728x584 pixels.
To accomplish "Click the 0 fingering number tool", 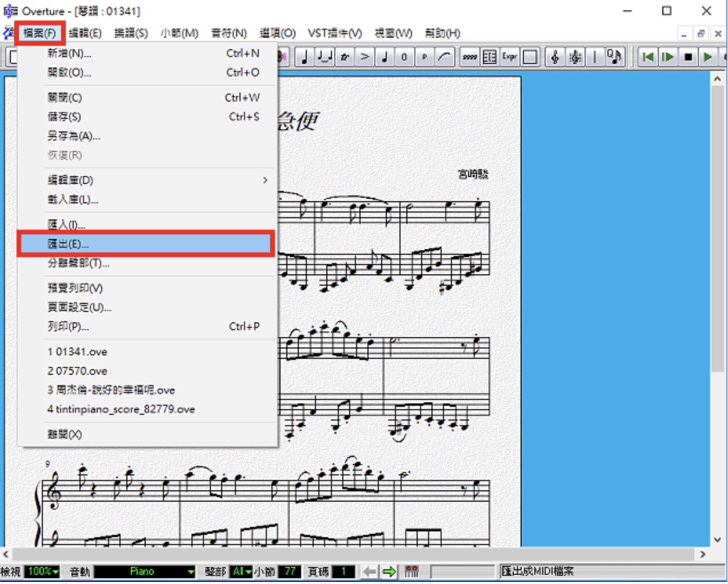I will [x=404, y=57].
